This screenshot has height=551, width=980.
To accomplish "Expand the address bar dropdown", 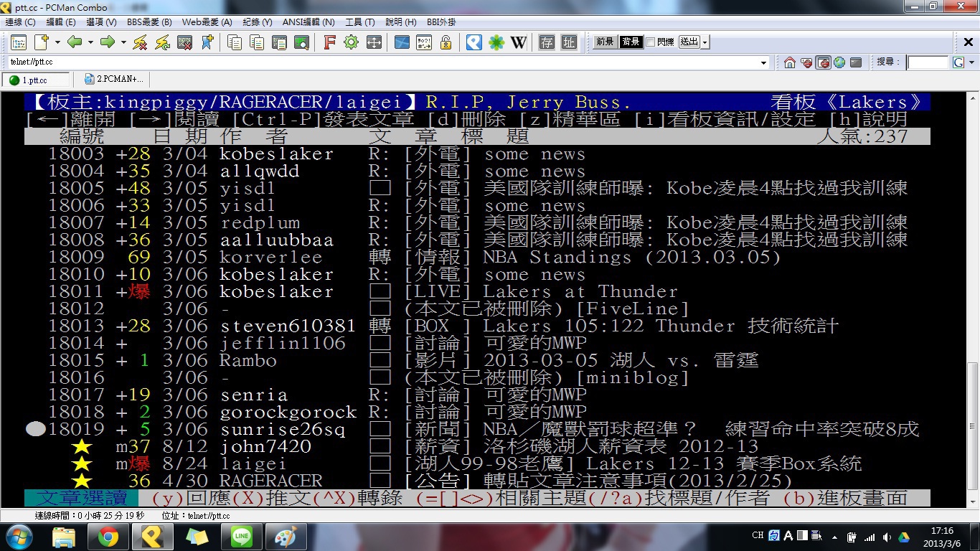I will pyautogui.click(x=764, y=62).
